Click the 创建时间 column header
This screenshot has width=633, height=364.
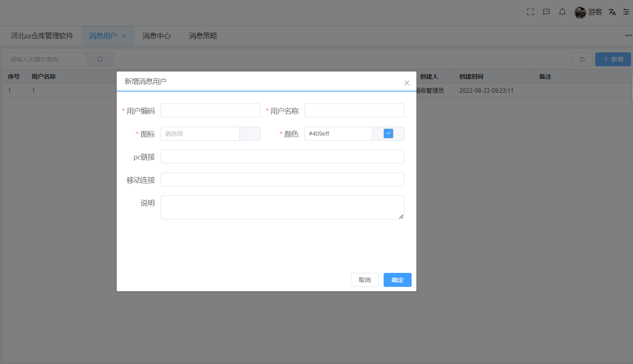click(x=472, y=77)
